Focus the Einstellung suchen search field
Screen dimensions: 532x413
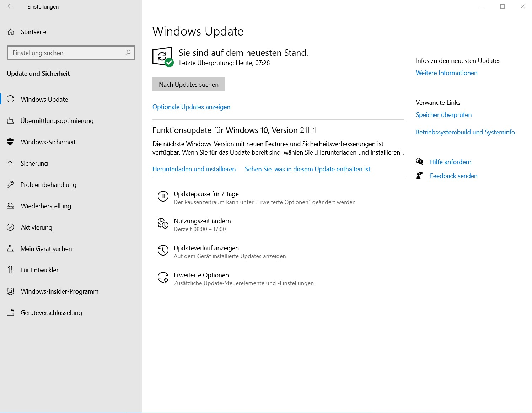[71, 53]
